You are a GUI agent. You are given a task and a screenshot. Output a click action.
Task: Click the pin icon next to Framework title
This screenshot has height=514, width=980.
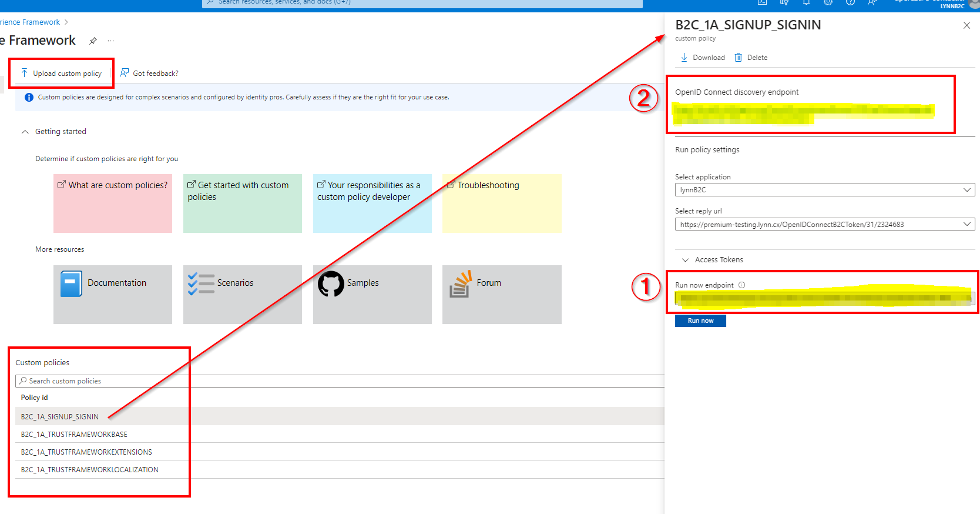click(x=93, y=41)
